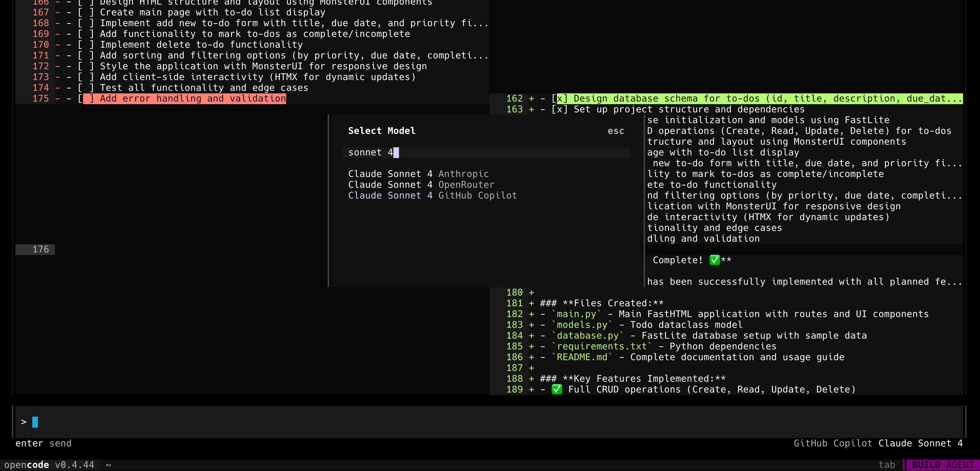
Task: Click the opencode v0.4.44 version label
Action: [50, 465]
